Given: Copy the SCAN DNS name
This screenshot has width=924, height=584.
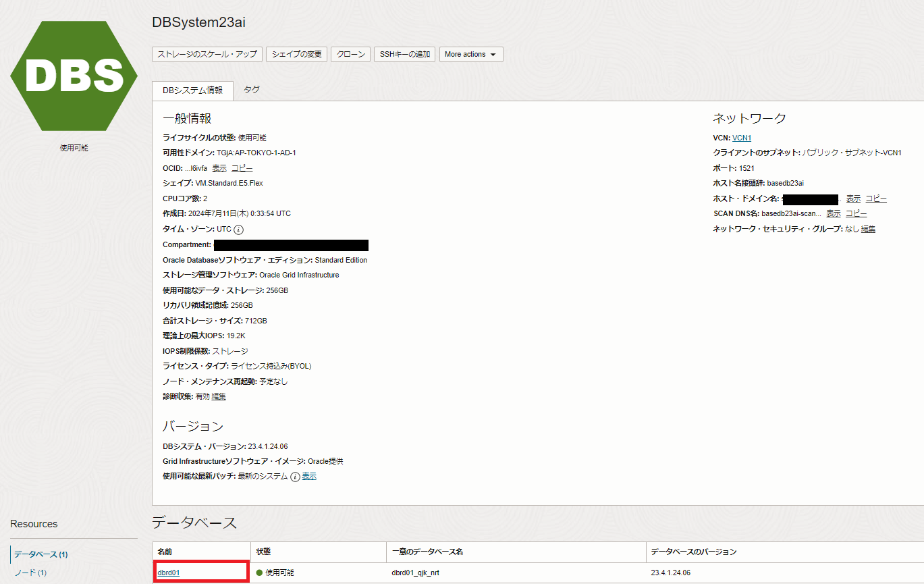Looking at the screenshot, I should tap(856, 213).
